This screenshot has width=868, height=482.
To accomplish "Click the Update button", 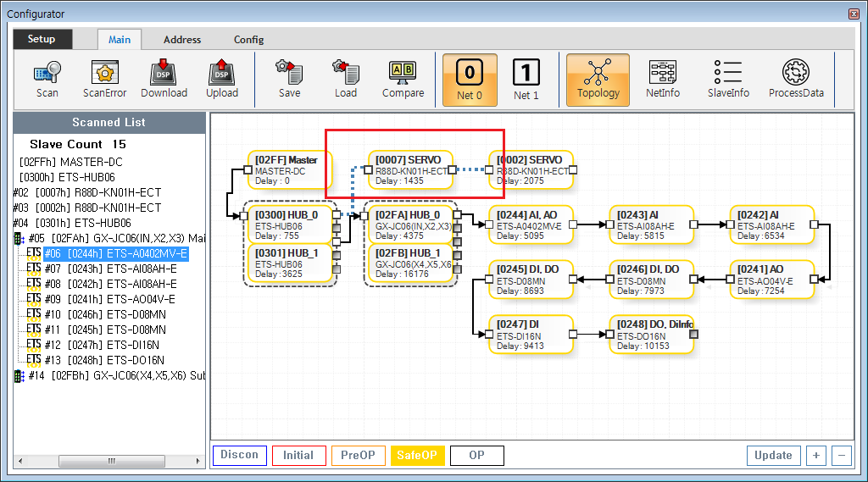I will (773, 456).
